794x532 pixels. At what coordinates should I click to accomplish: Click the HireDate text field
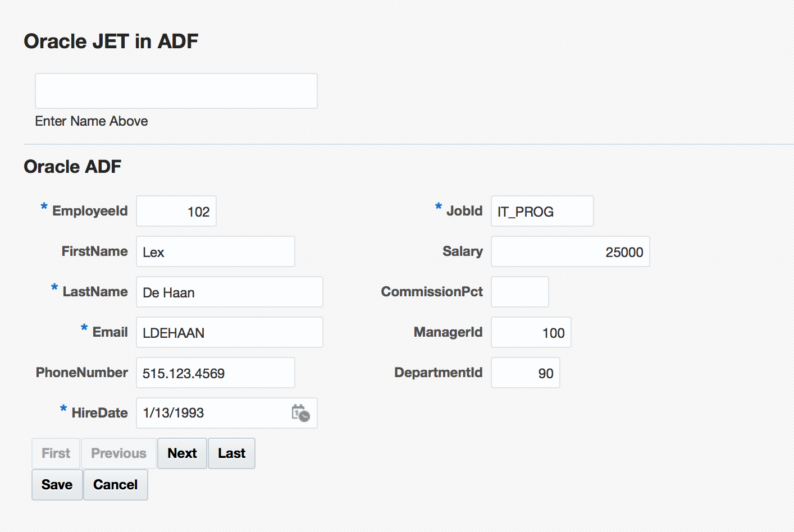pyautogui.click(x=213, y=414)
